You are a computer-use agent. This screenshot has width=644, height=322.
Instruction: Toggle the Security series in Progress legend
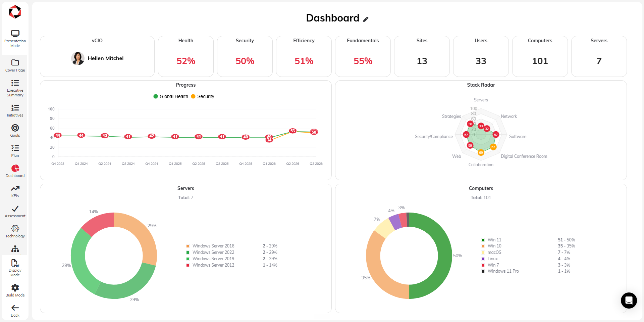click(203, 96)
